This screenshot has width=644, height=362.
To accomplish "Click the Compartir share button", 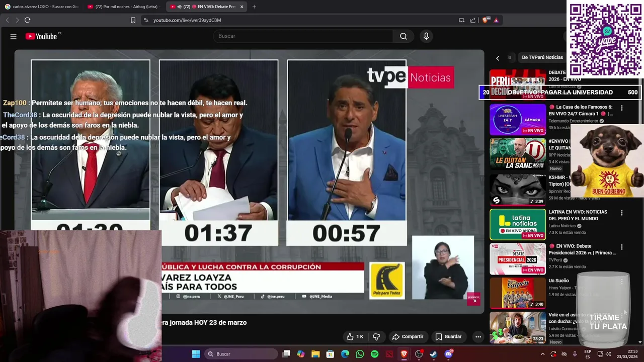I will coord(408,337).
